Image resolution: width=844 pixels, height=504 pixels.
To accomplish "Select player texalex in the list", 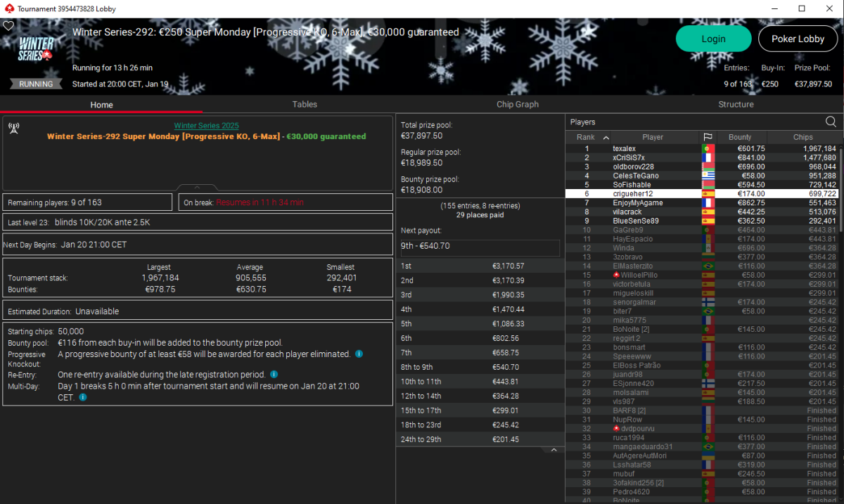I will [624, 149].
